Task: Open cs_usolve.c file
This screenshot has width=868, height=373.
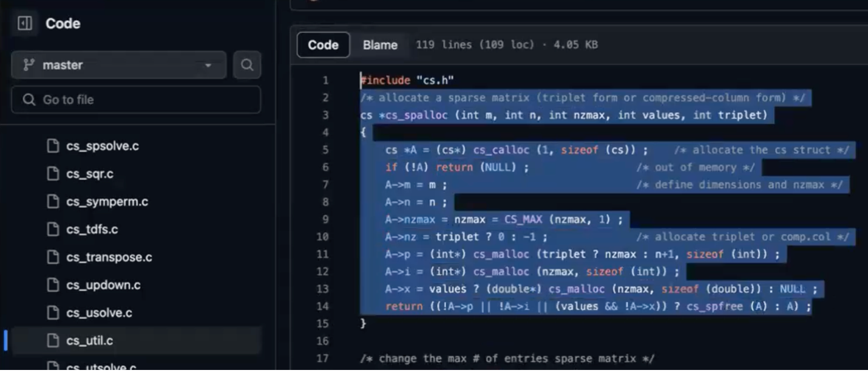Action: point(99,313)
